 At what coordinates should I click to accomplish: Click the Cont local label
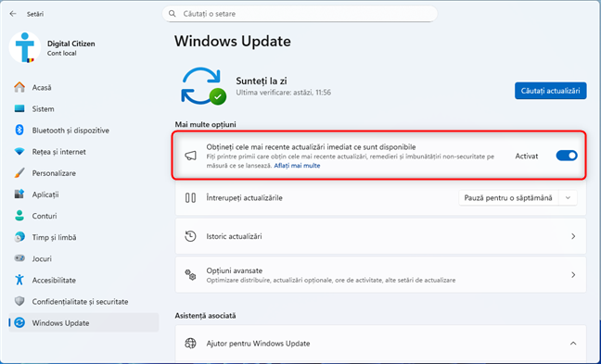62,53
